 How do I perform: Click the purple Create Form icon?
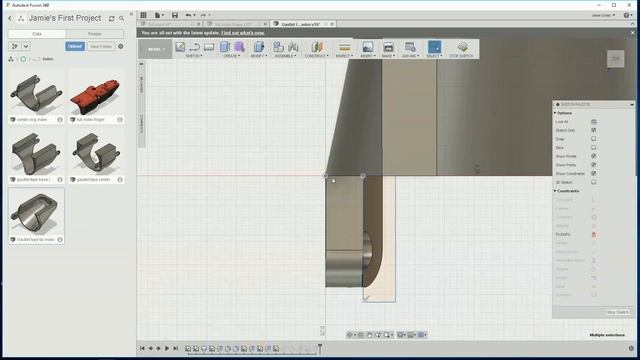click(x=240, y=47)
